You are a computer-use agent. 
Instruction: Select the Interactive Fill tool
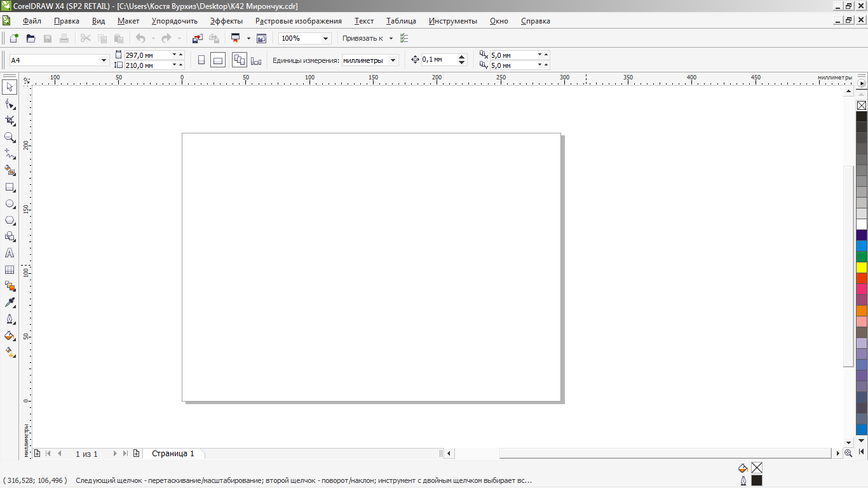pyautogui.click(x=10, y=352)
